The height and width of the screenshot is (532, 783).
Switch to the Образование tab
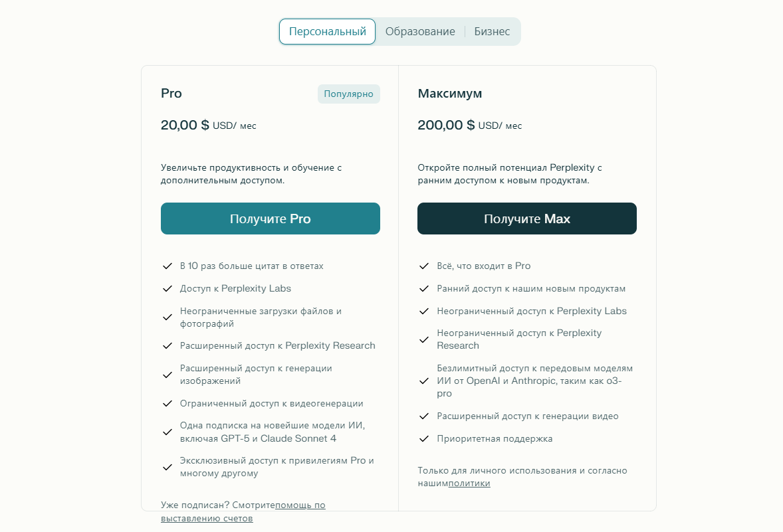tap(420, 31)
